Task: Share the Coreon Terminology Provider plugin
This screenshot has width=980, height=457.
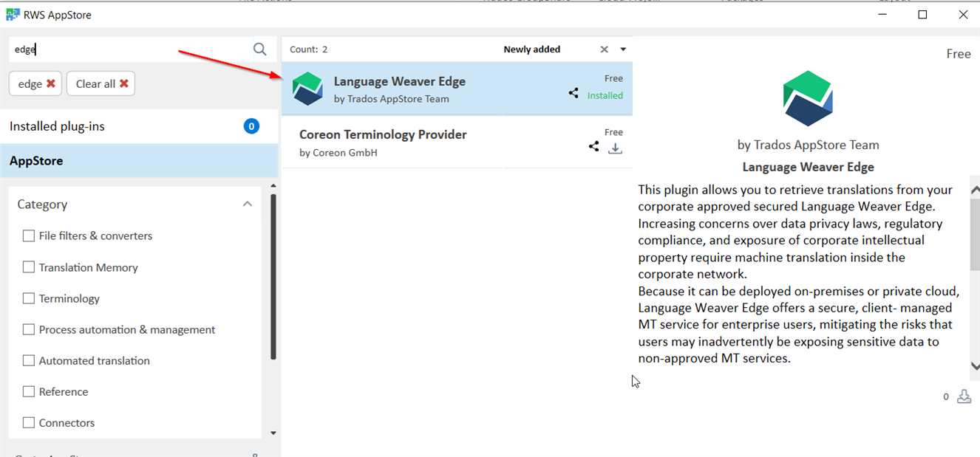Action: coord(593,146)
